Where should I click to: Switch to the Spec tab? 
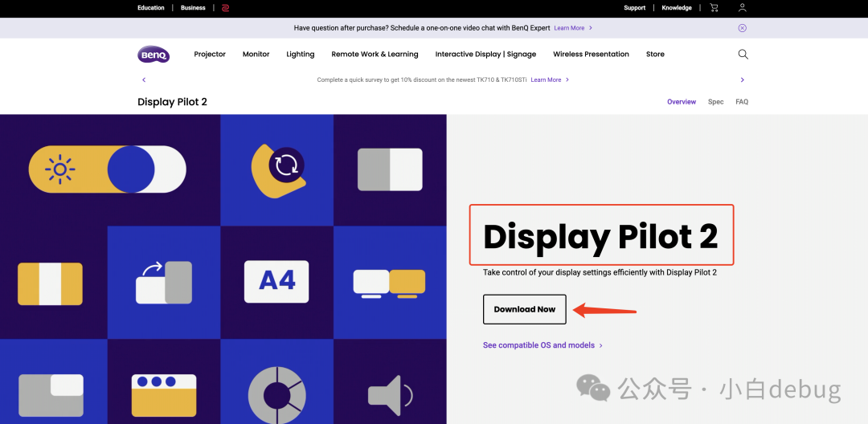pos(716,102)
